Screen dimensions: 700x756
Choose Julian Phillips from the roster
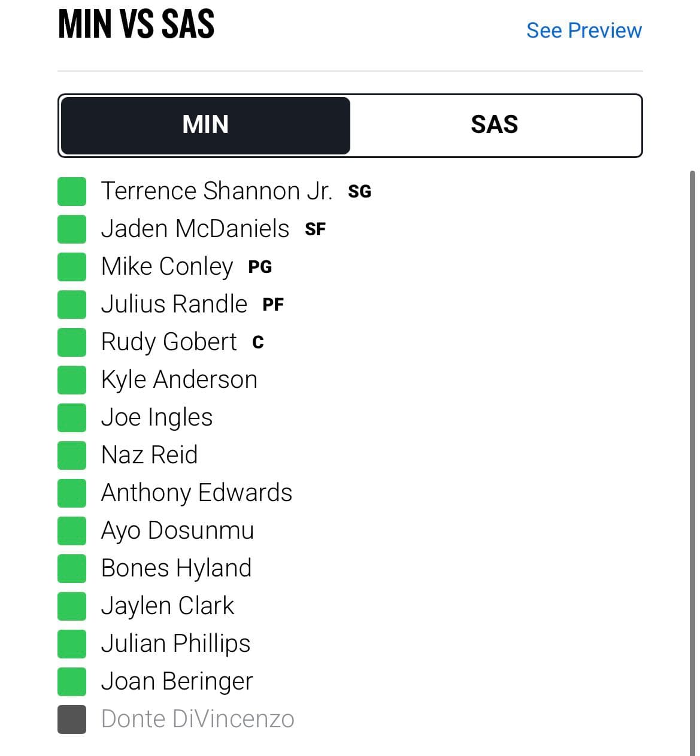(175, 643)
